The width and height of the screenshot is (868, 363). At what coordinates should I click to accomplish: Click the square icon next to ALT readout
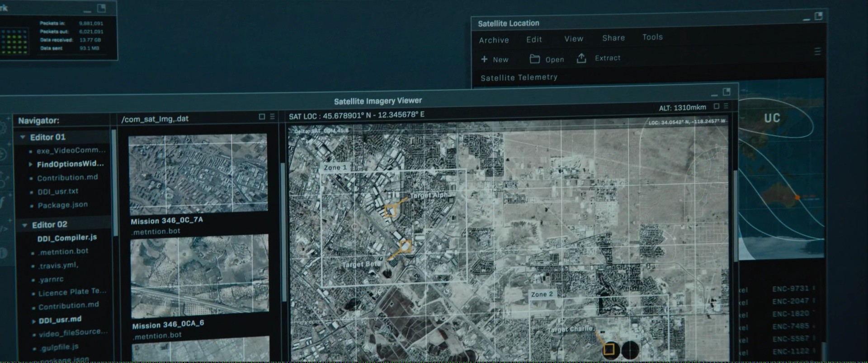click(x=716, y=107)
